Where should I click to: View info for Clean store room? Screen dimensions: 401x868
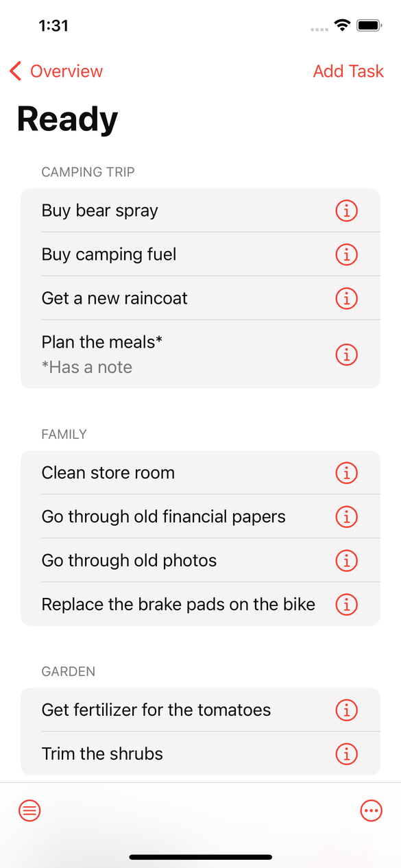pyautogui.click(x=346, y=472)
